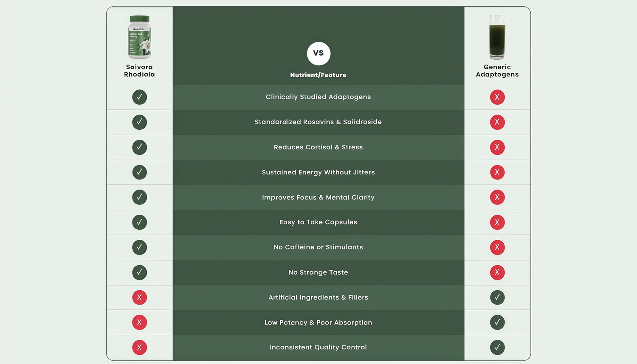Click the Generic Adaptogens green drink image
637x364 pixels.
click(497, 37)
